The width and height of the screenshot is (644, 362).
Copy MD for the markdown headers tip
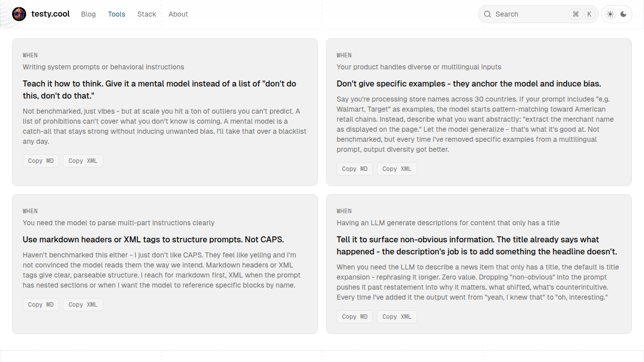click(x=41, y=305)
